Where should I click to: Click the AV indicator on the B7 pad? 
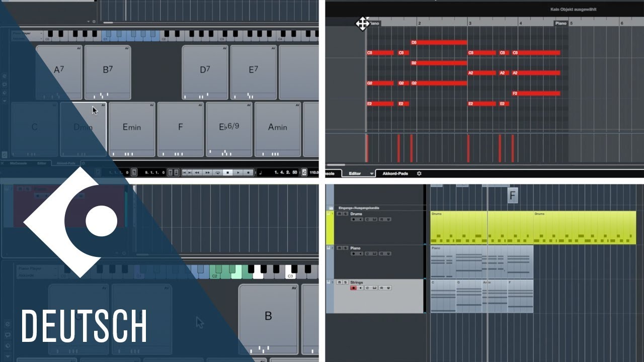[x=127, y=49]
